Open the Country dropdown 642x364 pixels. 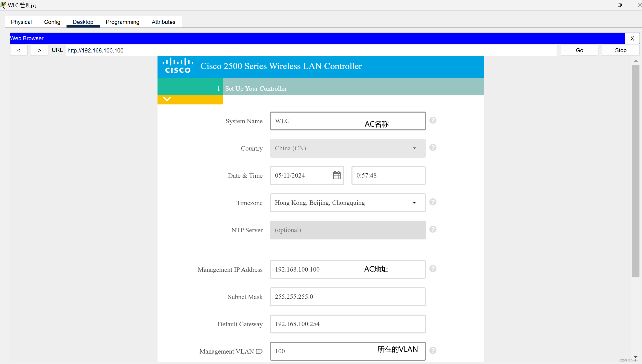(x=414, y=148)
